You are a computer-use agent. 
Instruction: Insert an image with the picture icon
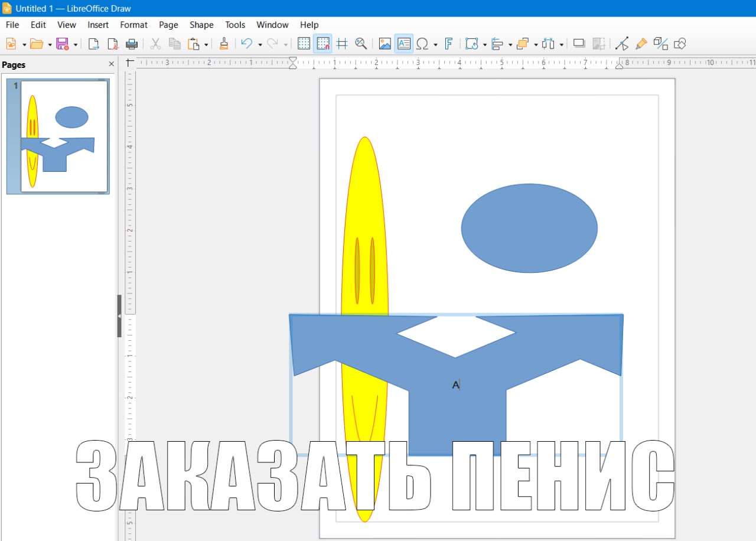click(x=385, y=44)
